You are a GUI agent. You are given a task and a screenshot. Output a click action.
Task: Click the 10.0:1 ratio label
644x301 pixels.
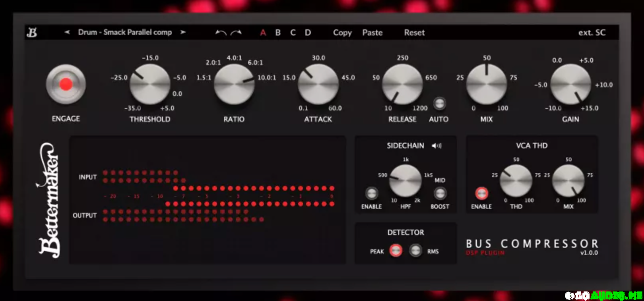266,78
